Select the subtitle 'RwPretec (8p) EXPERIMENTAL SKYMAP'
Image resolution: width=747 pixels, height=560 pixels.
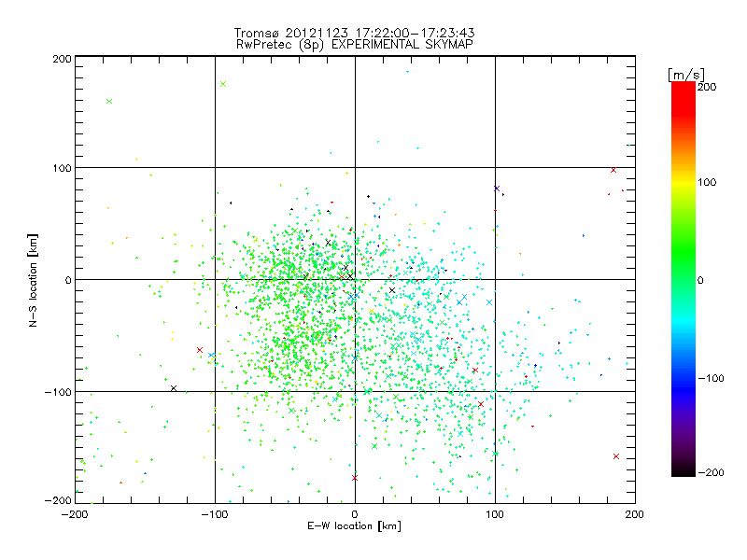point(355,45)
